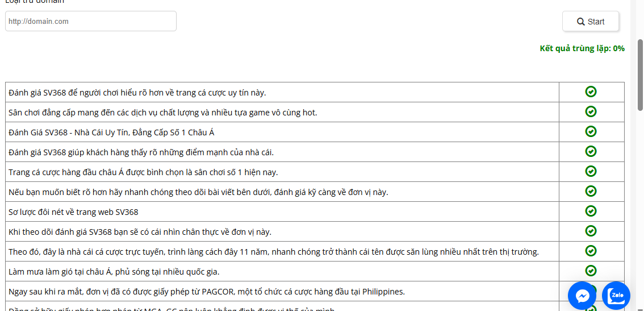Click the Start search button
Screen dimensions: 644x311
590,22
